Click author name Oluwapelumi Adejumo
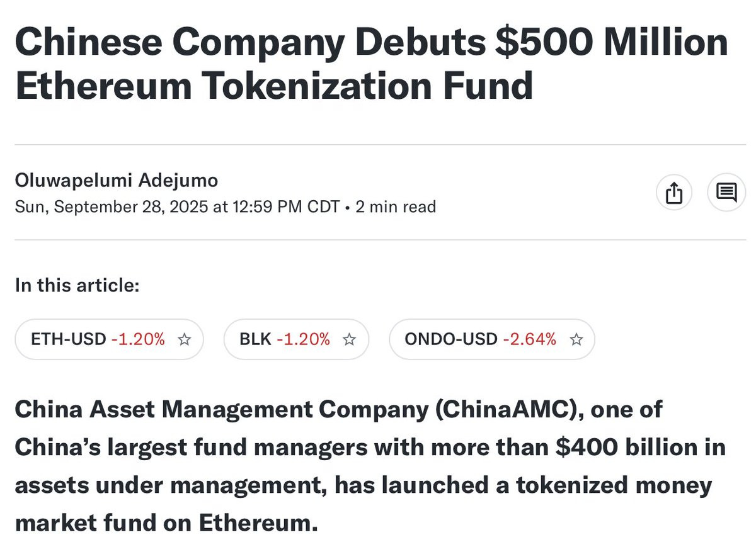This screenshot has height=559, width=756. click(117, 181)
